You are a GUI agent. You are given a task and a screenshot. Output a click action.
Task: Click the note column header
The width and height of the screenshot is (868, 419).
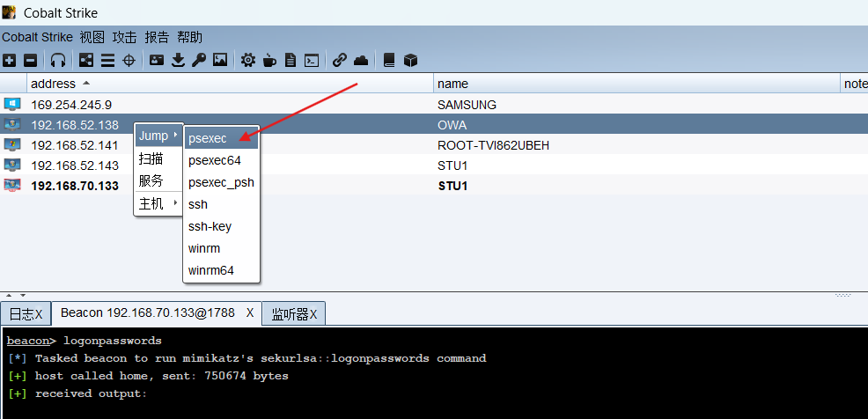pyautogui.click(x=854, y=84)
